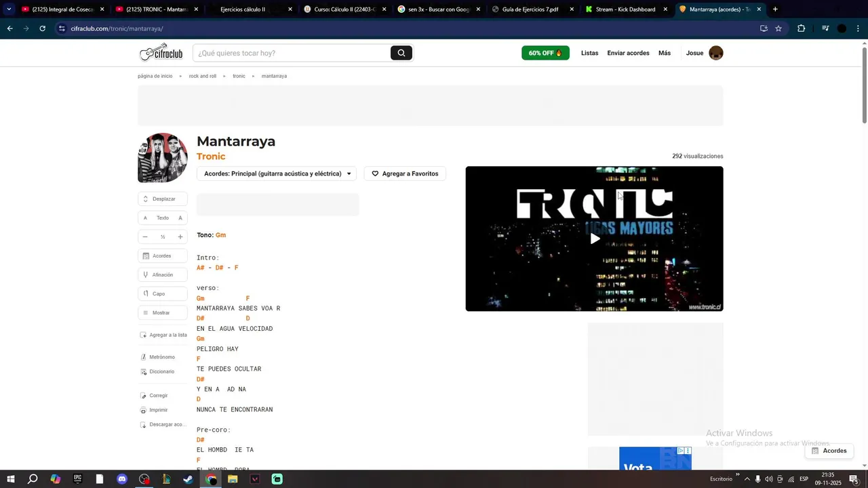Open the Mostrar display options

click(163, 312)
